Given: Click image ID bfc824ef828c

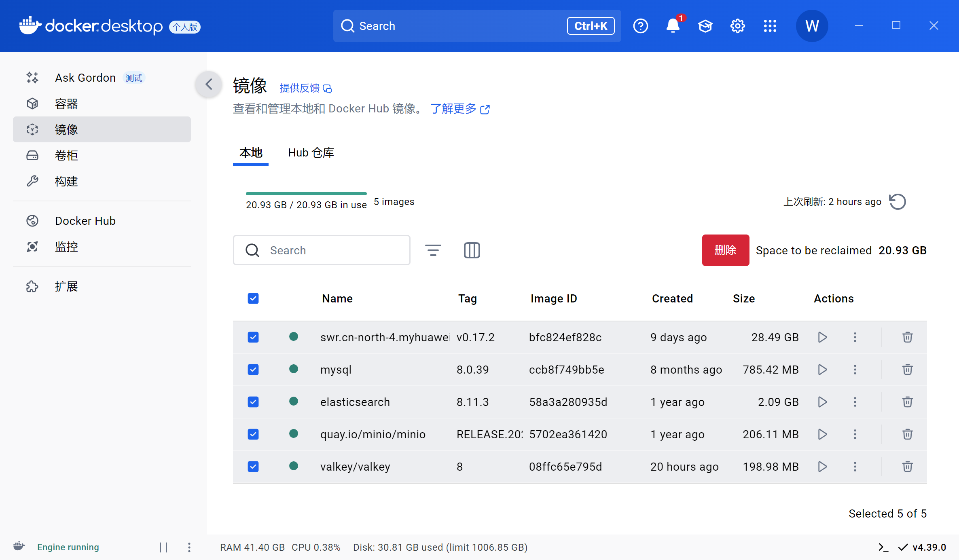Looking at the screenshot, I should (565, 337).
